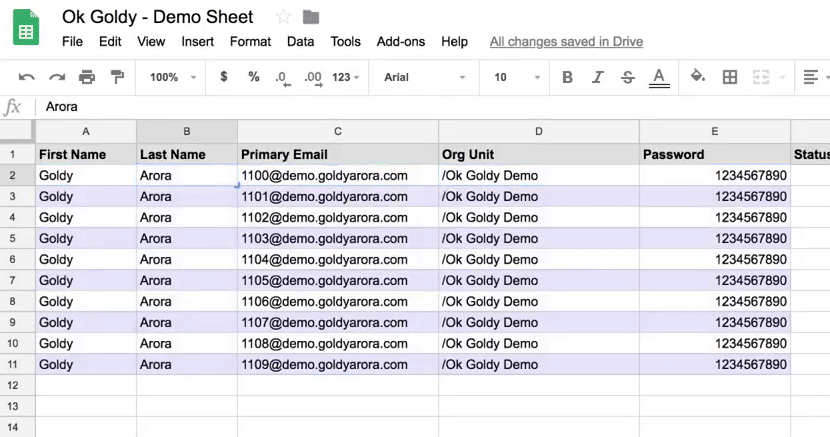Open the Arial font dropdown

pos(425,77)
